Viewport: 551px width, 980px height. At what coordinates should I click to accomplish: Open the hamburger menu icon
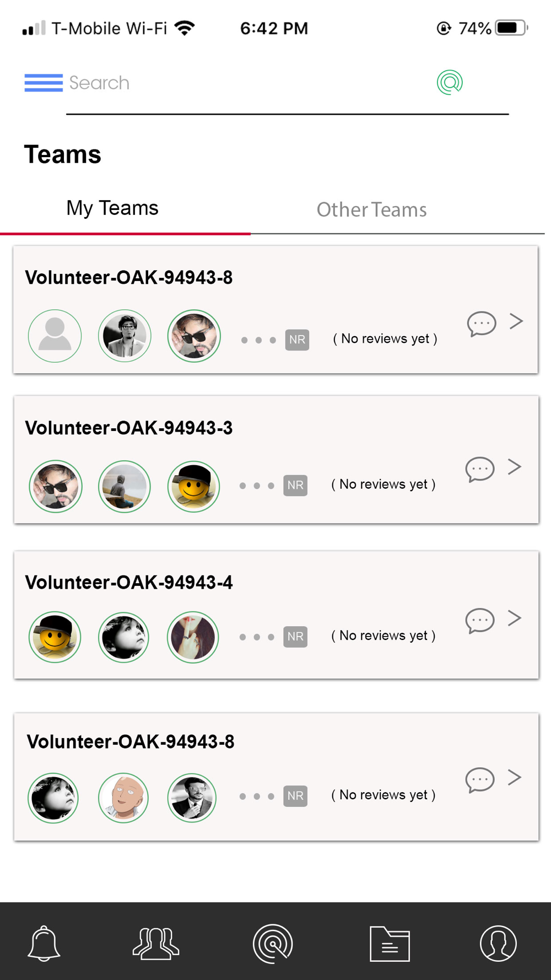[44, 83]
